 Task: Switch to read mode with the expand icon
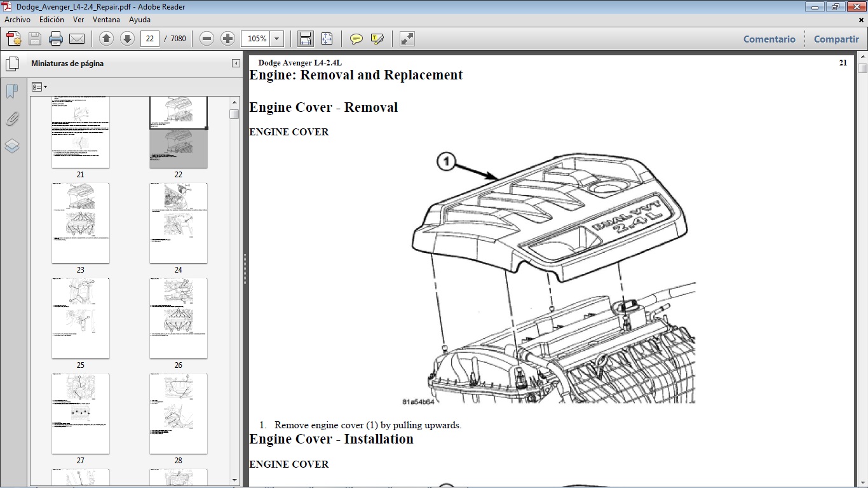[x=407, y=39]
